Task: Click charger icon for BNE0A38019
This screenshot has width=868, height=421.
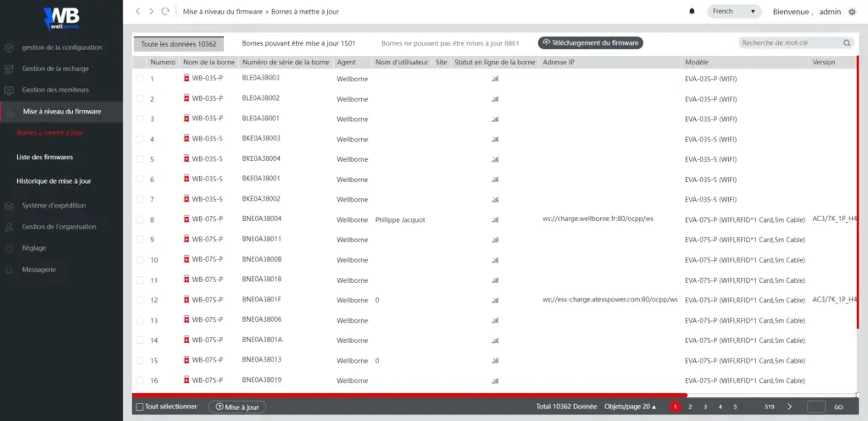Action: [x=186, y=380]
